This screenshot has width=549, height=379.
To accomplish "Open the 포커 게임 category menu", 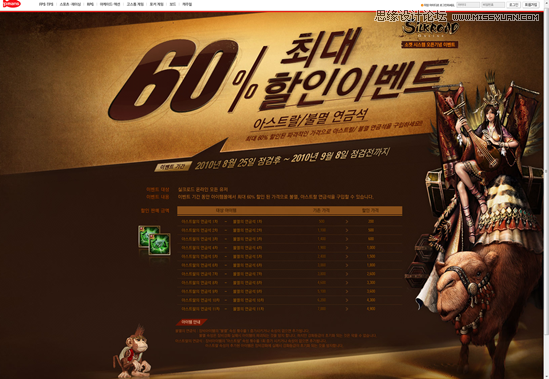I will 157,5.
